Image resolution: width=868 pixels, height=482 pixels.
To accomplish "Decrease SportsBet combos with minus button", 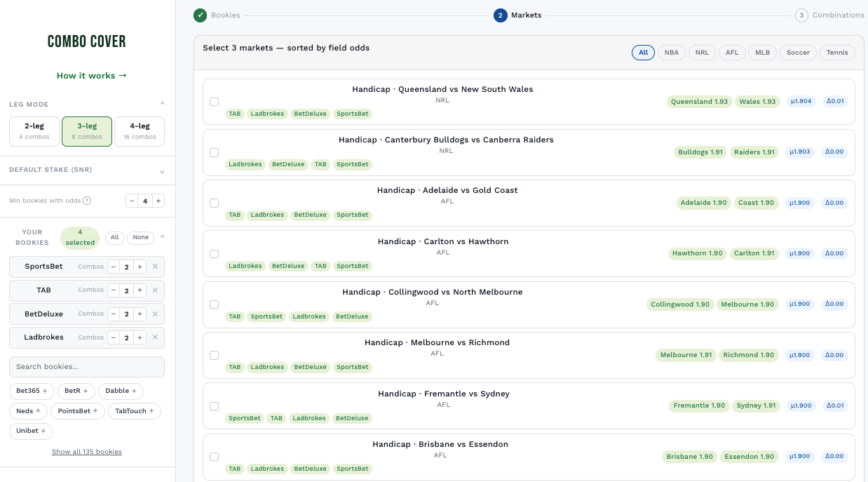I will point(114,267).
